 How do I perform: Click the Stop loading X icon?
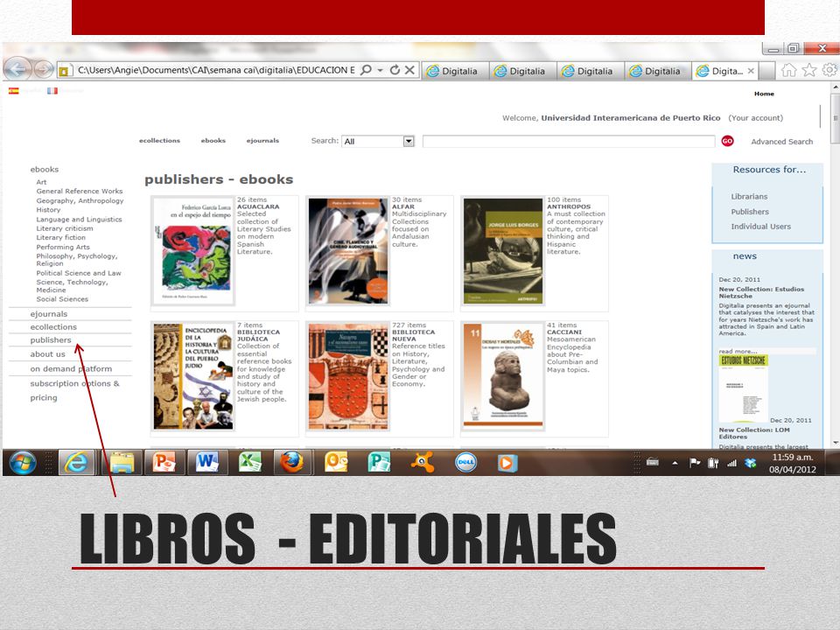click(409, 70)
